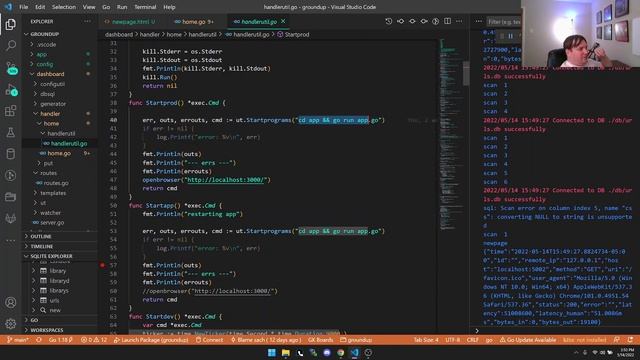This screenshot has height=360, width=640.
Task: Close the handlerutil.go tab
Action: tap(283, 21)
